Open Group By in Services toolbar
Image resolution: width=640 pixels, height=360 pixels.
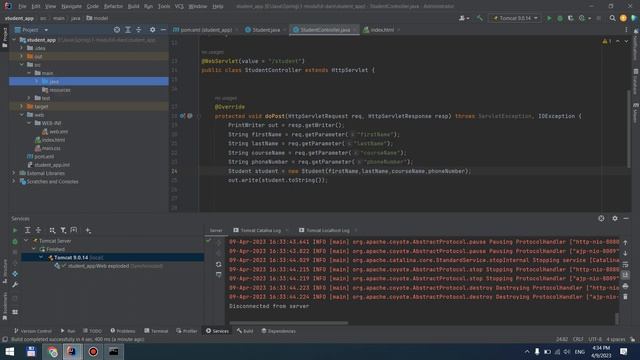pyautogui.click(x=52, y=230)
